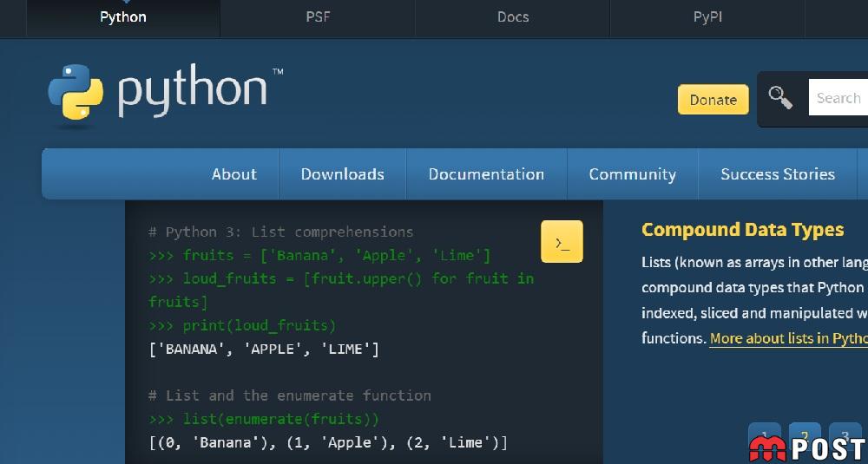Launch the interactive shell with the yellow button
Screen dimensions: 868x464
point(562,242)
